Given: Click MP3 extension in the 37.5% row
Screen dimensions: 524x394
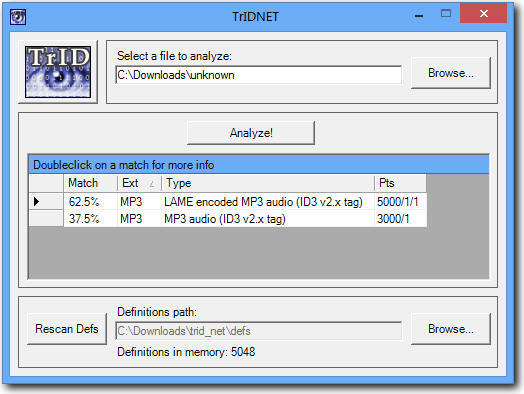Looking at the screenshot, I should click(139, 219).
